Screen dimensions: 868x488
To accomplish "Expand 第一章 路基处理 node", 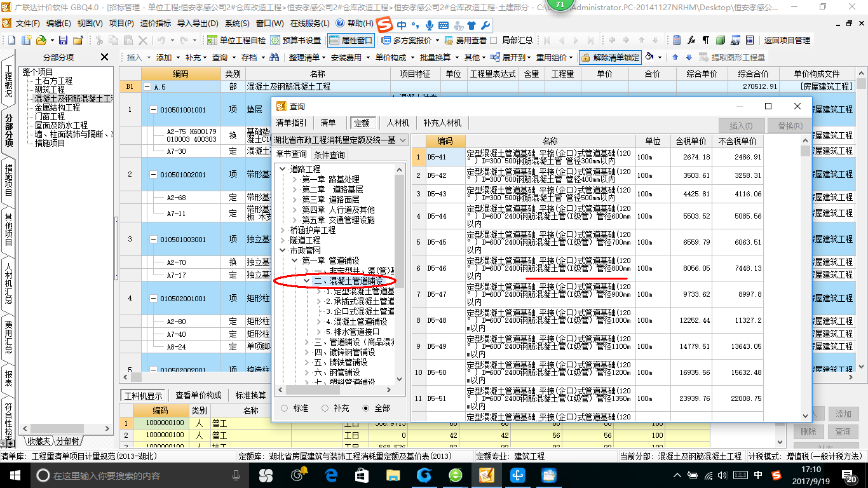I will point(295,179).
